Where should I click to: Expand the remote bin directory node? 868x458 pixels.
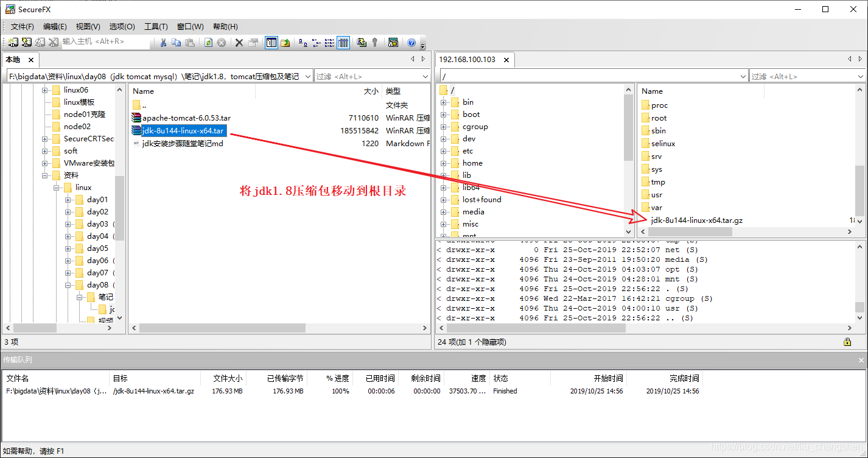click(444, 102)
